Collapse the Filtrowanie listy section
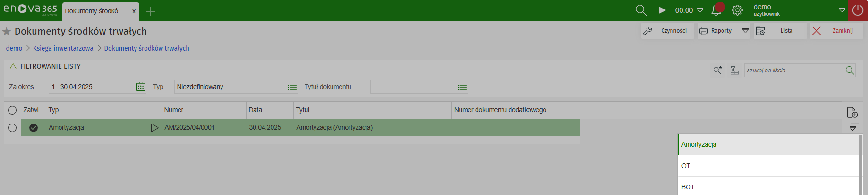 pyautogui.click(x=13, y=67)
